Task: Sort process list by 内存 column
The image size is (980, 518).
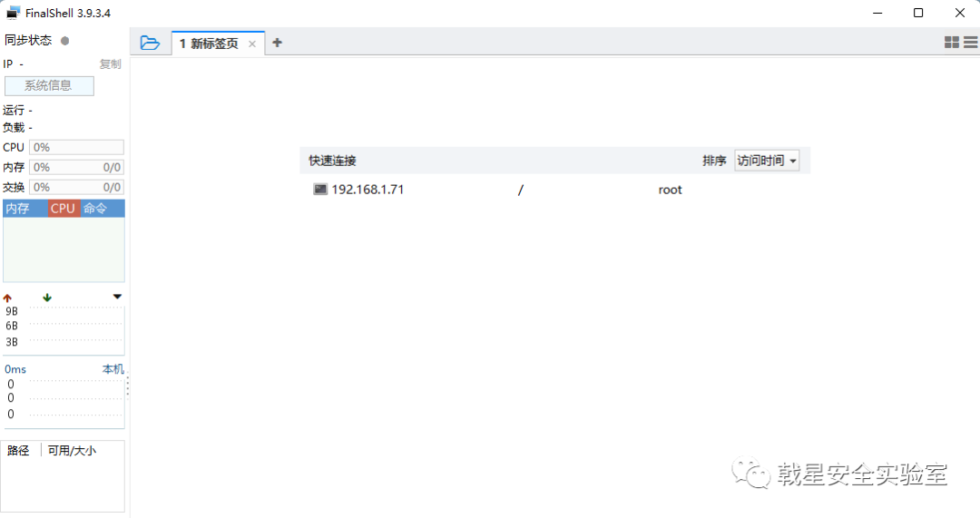Action: (x=25, y=209)
